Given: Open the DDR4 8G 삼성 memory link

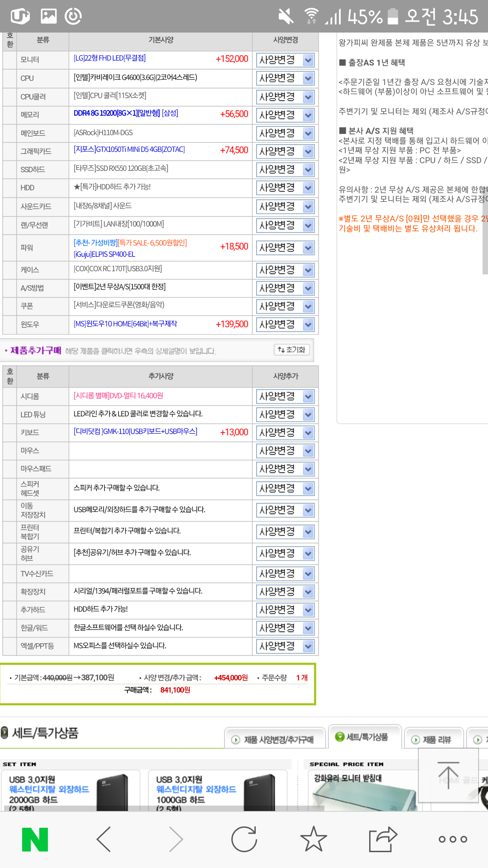Looking at the screenshot, I should coord(126,113).
